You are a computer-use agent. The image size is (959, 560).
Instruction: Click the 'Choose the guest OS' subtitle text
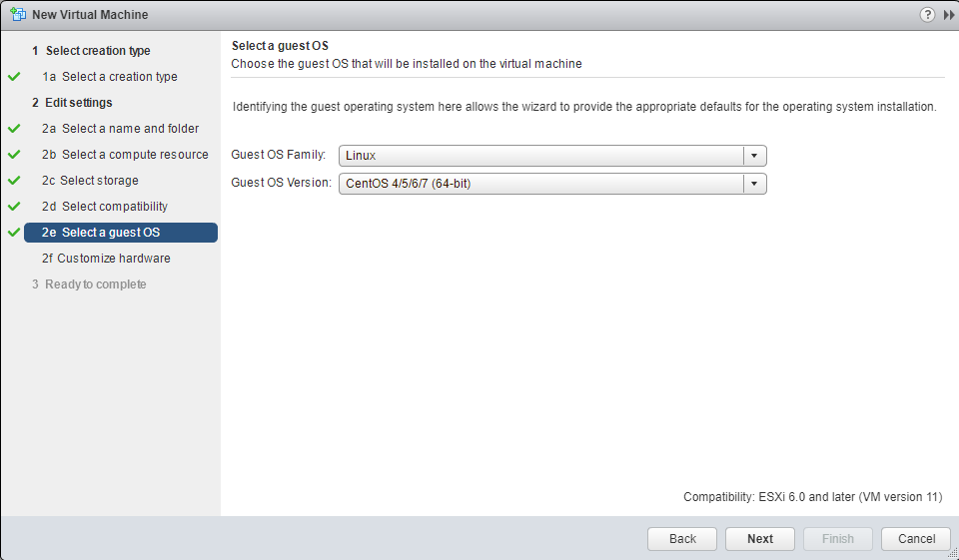[x=407, y=64]
